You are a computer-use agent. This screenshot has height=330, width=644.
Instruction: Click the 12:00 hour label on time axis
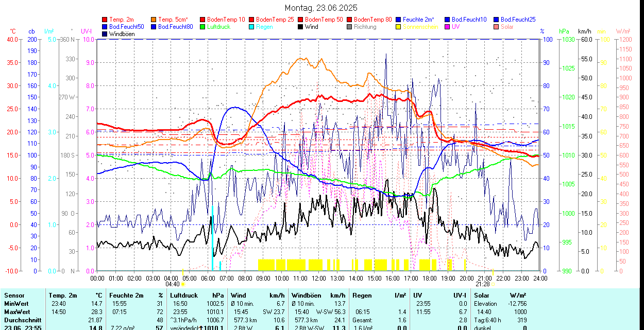pos(318,278)
